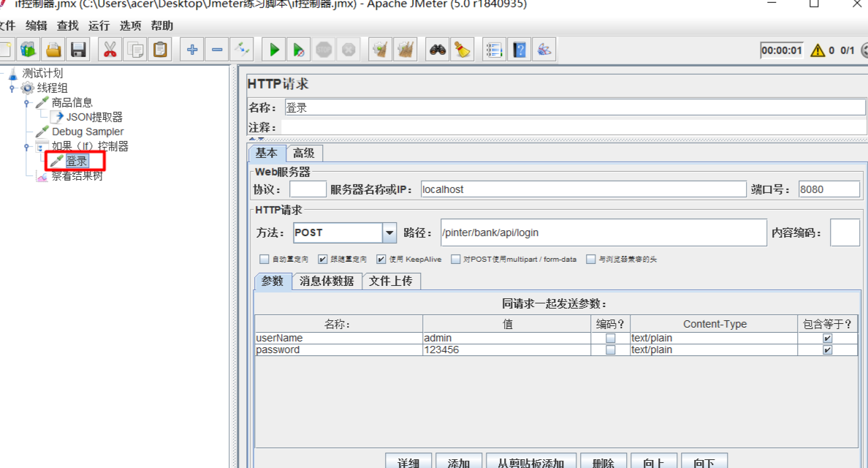The image size is (868, 468).
Task: Open Help with question mark icon
Action: 519,50
